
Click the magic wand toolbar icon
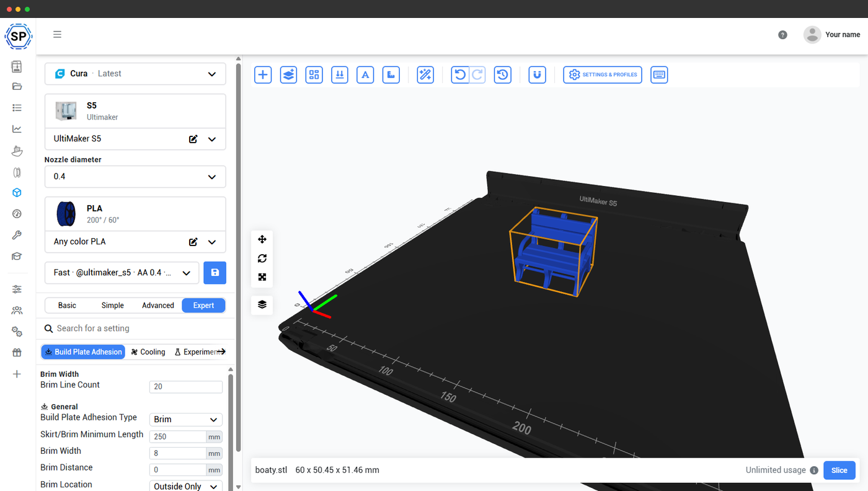[425, 75]
